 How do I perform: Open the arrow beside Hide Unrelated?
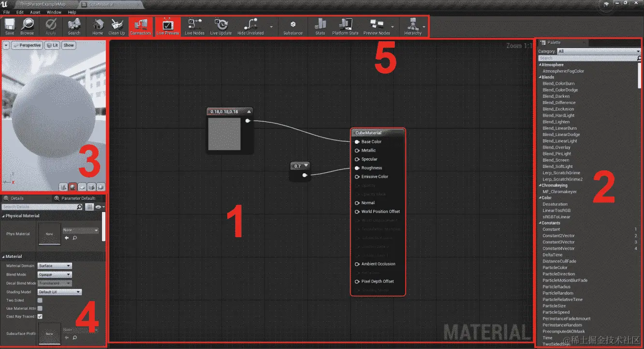pyautogui.click(x=271, y=27)
